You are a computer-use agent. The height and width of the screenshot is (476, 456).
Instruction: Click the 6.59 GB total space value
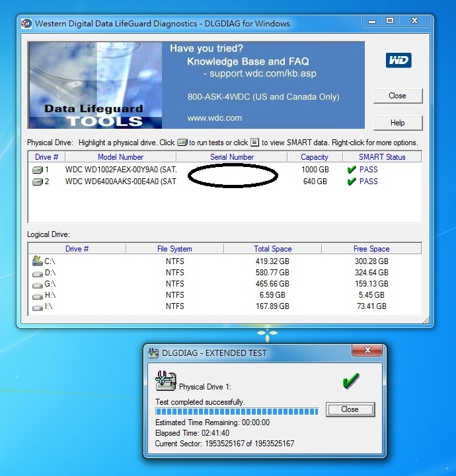pos(272,295)
